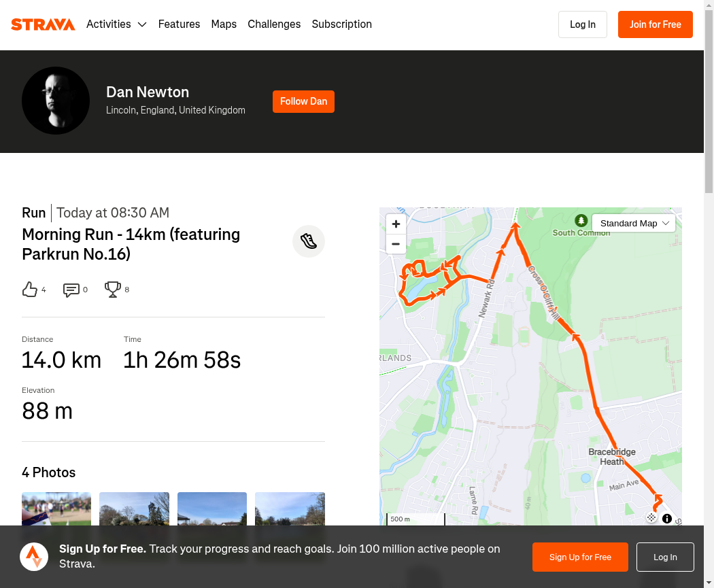This screenshot has width=714, height=588.
Task: Click the athlete name "Dan Newton"
Action: [148, 92]
